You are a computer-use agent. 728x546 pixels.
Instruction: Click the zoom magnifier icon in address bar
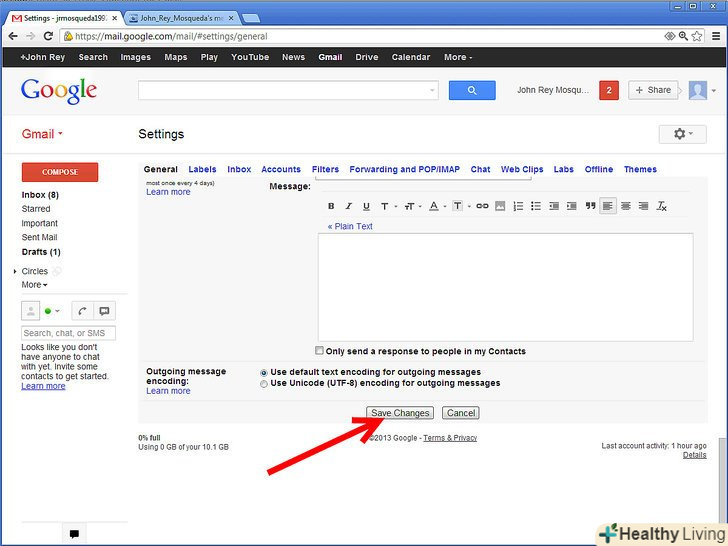683,36
